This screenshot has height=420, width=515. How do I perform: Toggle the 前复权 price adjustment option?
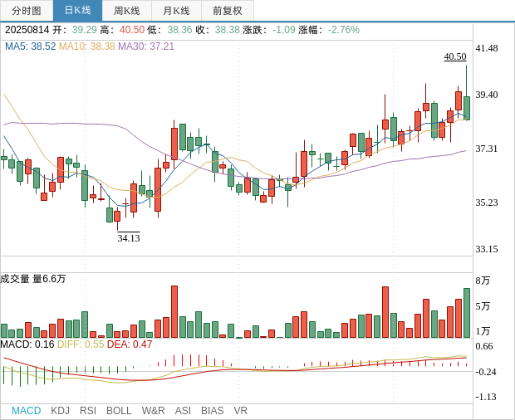click(x=228, y=11)
